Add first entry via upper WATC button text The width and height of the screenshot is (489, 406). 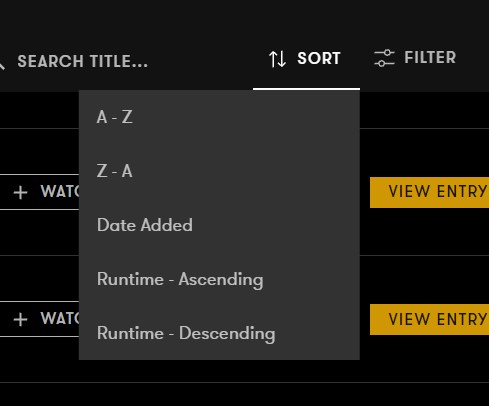[60, 192]
